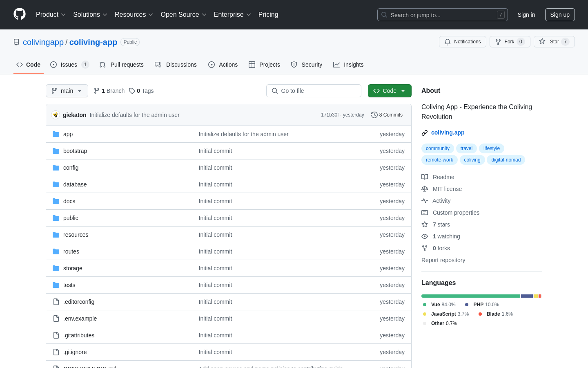Click the repository icon beside colivingapp
The height and width of the screenshot is (368, 588).
click(16, 42)
